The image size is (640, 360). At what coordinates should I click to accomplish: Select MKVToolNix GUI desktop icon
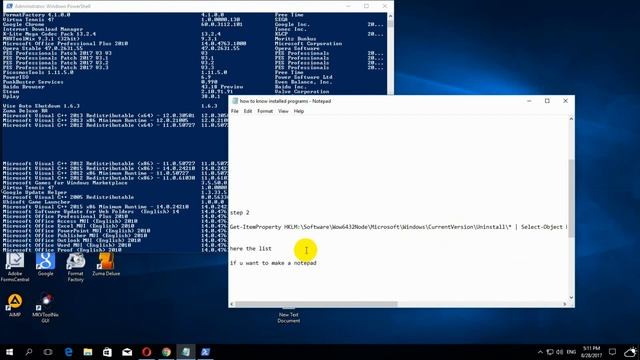click(45, 308)
